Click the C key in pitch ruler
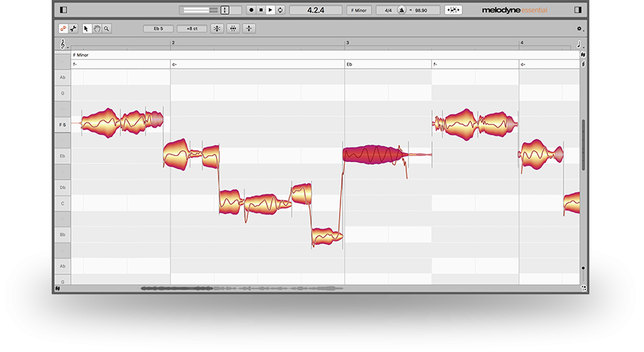The image size is (644, 352). click(63, 203)
